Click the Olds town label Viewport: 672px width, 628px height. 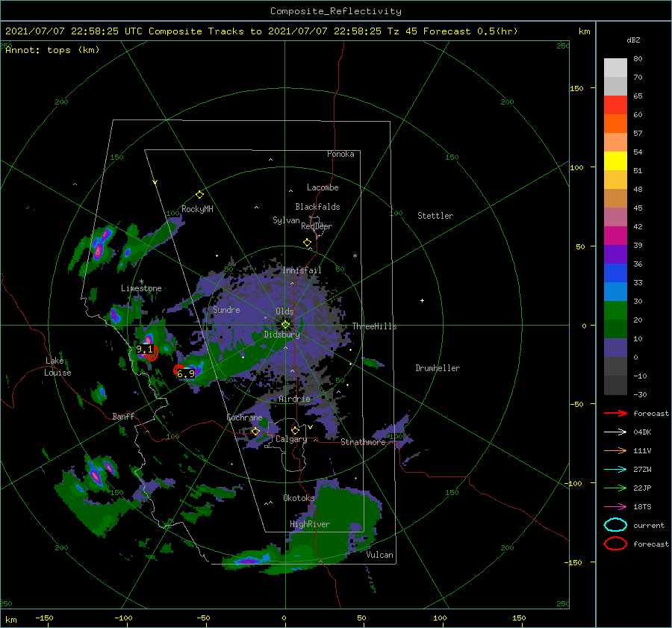click(x=284, y=311)
